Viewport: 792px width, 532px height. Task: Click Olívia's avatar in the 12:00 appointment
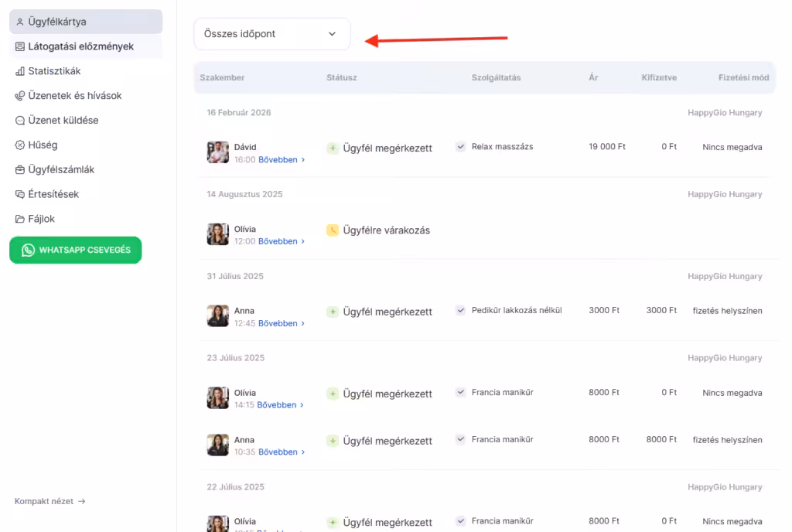click(x=218, y=234)
